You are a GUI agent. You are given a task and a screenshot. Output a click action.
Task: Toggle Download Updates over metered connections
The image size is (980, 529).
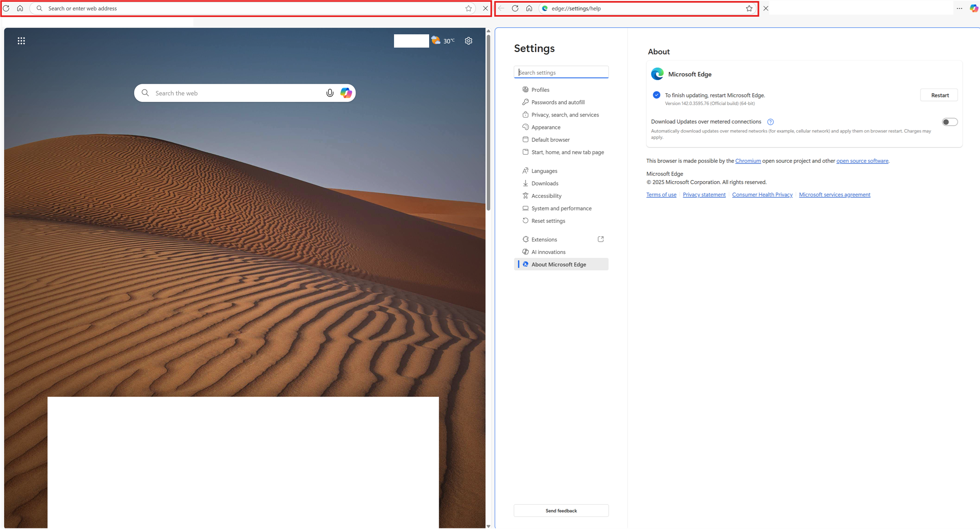(x=949, y=122)
